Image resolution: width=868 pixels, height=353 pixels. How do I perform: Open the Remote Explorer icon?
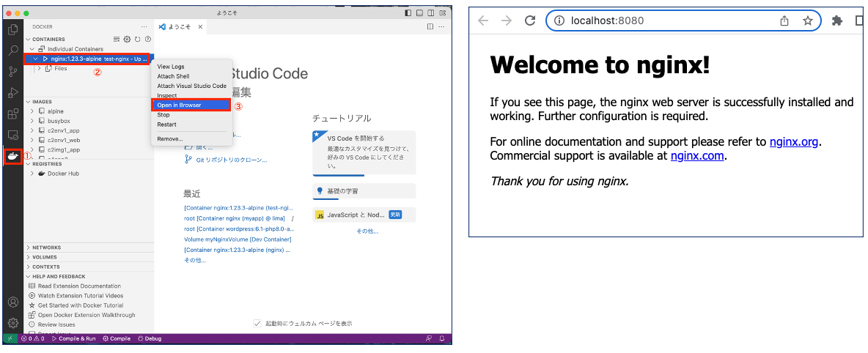pos(12,135)
